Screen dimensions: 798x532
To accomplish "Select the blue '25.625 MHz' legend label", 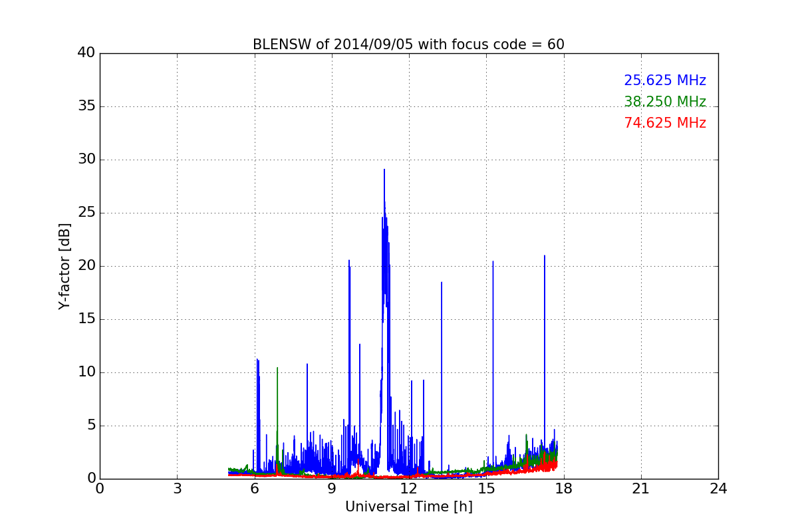I will (665, 80).
